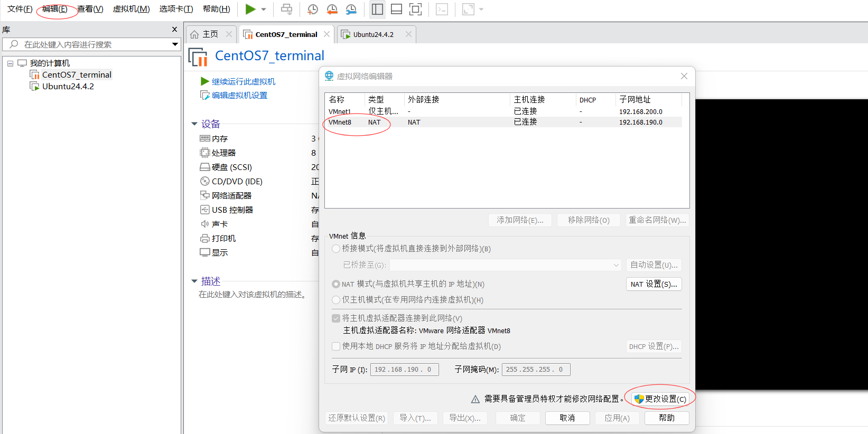Click the 声卡 sound card icon
The height and width of the screenshot is (434, 868).
pyautogui.click(x=205, y=224)
